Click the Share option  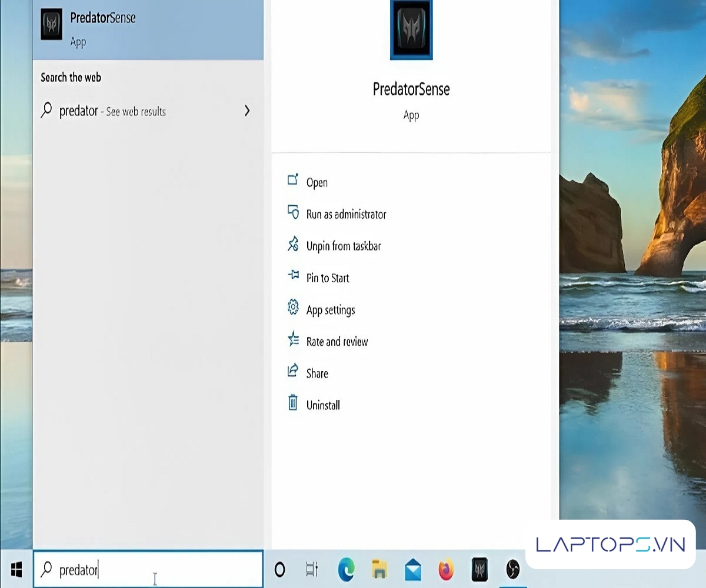click(411, 373)
